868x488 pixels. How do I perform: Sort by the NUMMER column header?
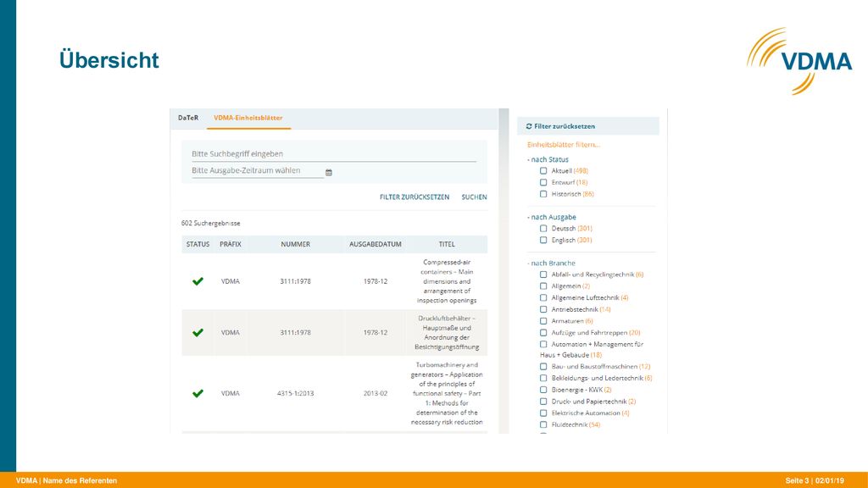(296, 244)
